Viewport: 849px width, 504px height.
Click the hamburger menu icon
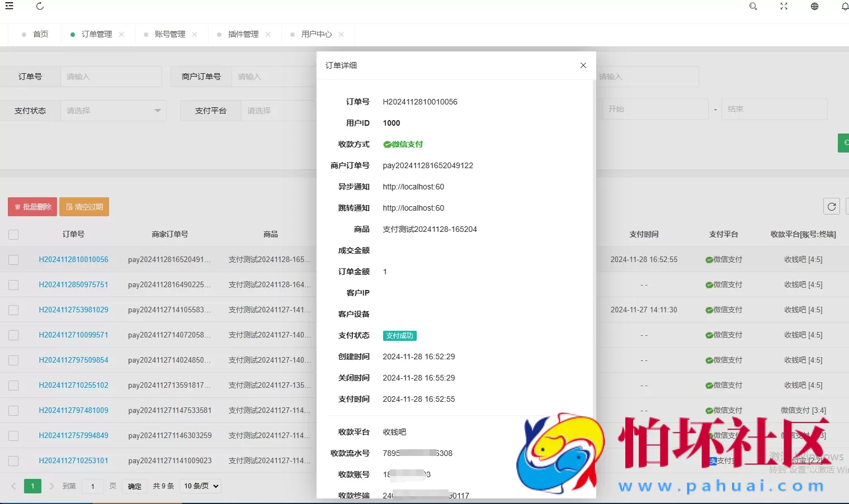(x=9, y=6)
